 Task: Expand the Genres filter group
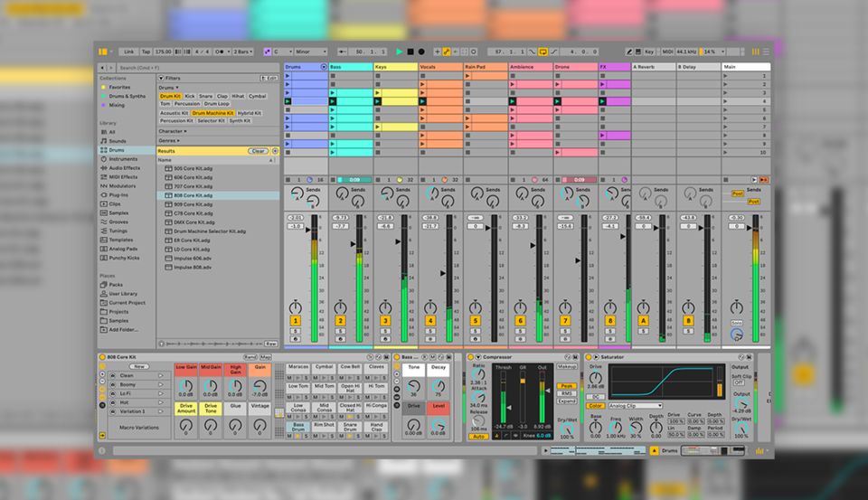(167, 140)
